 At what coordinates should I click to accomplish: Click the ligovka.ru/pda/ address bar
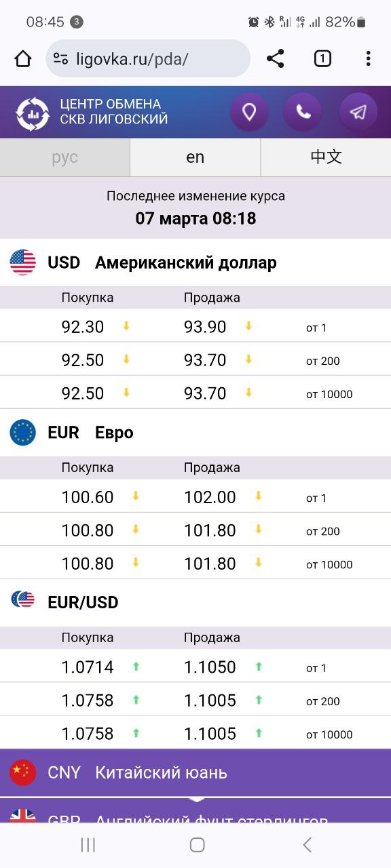pyautogui.click(x=148, y=59)
